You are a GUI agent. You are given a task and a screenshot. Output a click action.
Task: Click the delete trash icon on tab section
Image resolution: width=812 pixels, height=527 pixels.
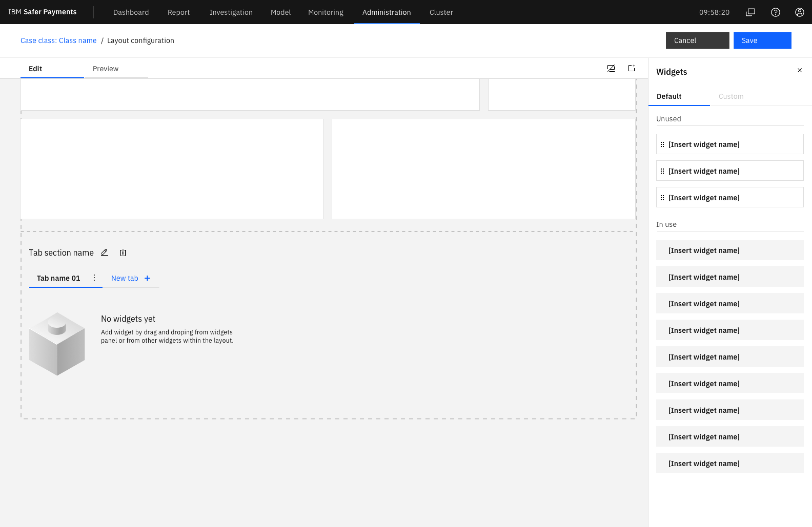[x=123, y=252]
